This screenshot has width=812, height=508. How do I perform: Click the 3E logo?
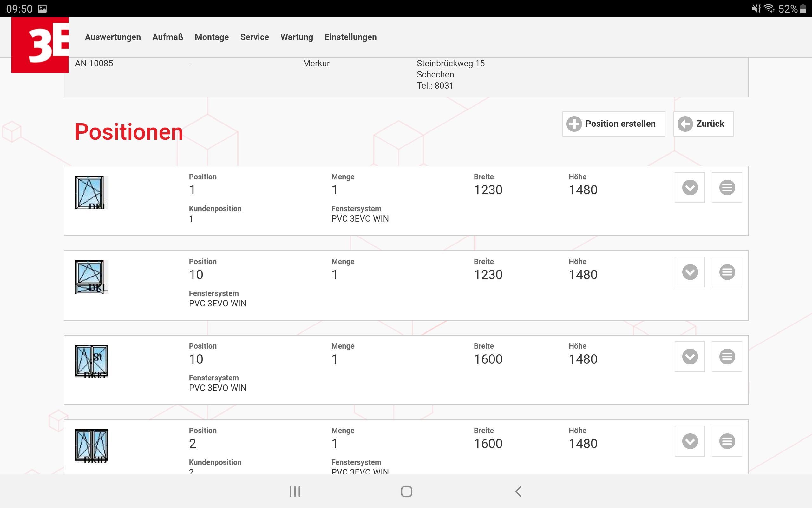(40, 45)
